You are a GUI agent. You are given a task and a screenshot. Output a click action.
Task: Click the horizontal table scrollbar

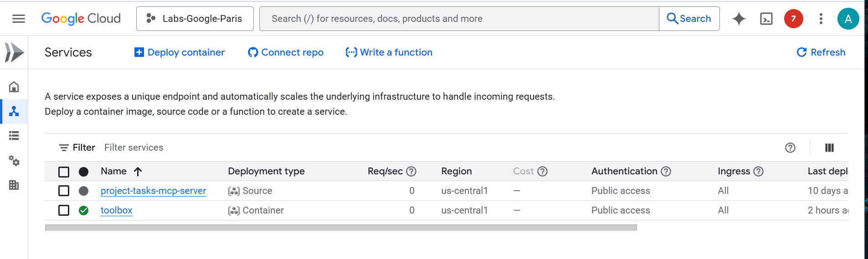(x=341, y=228)
